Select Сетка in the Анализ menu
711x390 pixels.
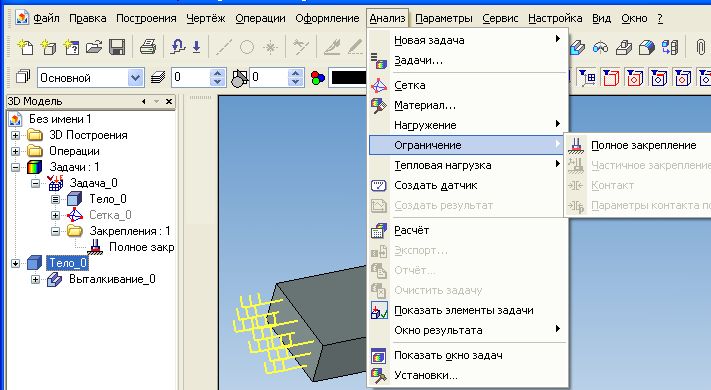468,85
